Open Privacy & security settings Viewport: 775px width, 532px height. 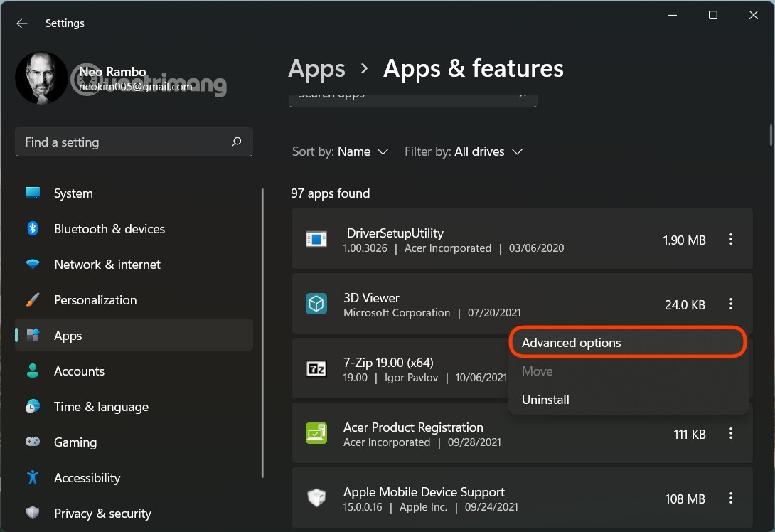pyautogui.click(x=102, y=514)
